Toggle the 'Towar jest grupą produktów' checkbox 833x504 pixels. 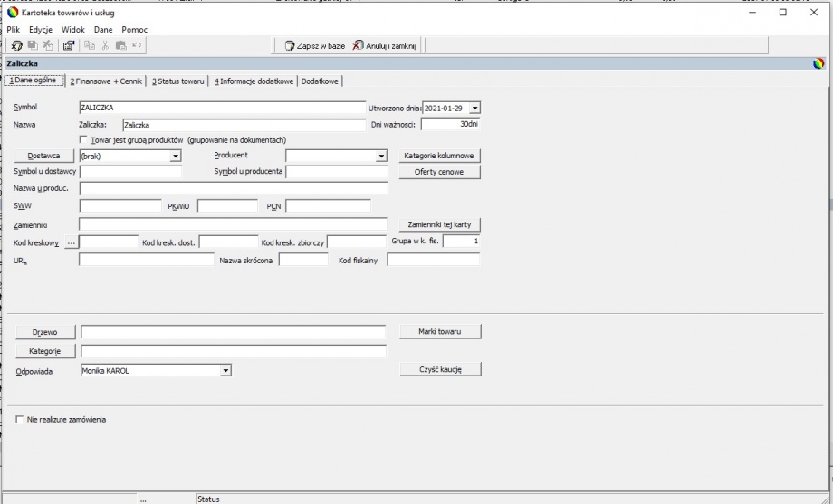click(x=83, y=139)
